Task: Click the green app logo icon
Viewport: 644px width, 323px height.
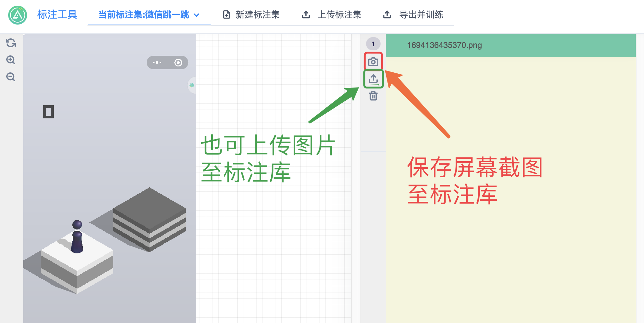Action: [x=18, y=15]
